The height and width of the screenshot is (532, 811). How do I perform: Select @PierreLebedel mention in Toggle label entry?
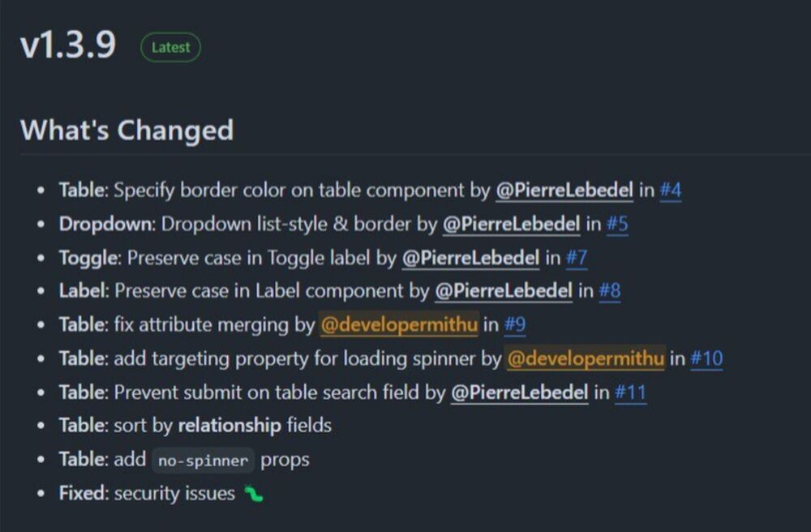coord(471,258)
